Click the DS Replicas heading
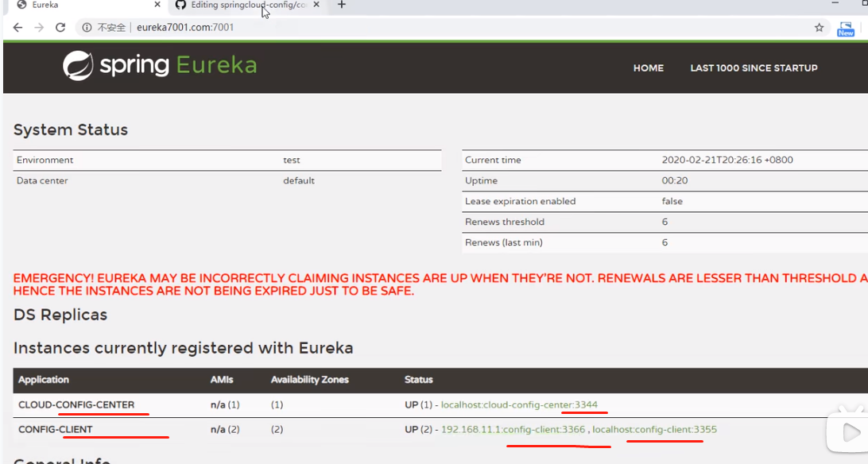Image resolution: width=868 pixels, height=464 pixels. click(60, 315)
